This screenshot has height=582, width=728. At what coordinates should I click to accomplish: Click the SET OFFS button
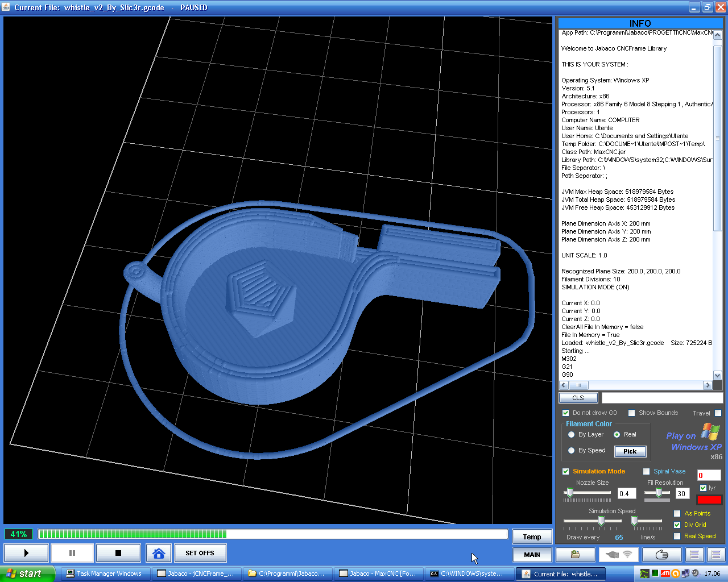[x=200, y=553]
